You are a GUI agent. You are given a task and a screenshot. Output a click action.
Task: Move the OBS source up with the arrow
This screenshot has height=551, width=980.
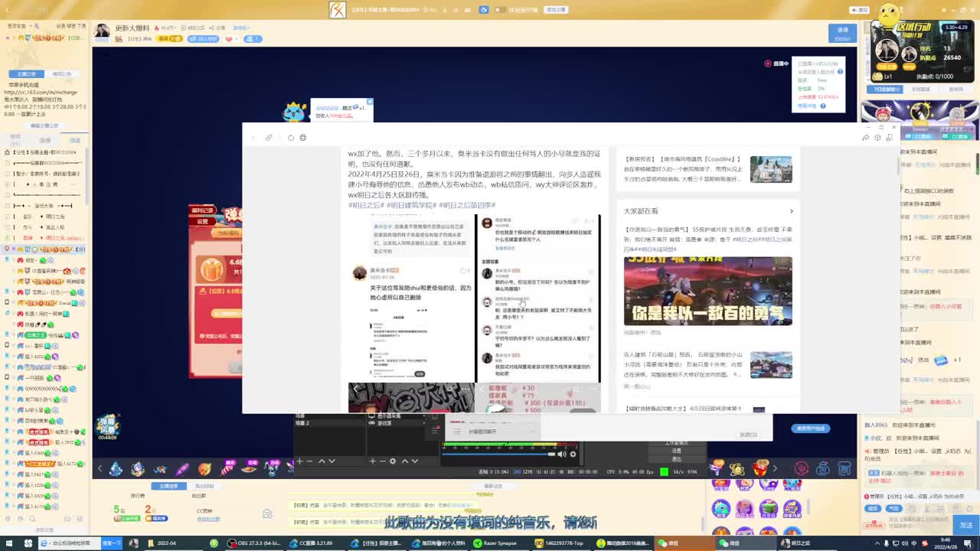(405, 461)
